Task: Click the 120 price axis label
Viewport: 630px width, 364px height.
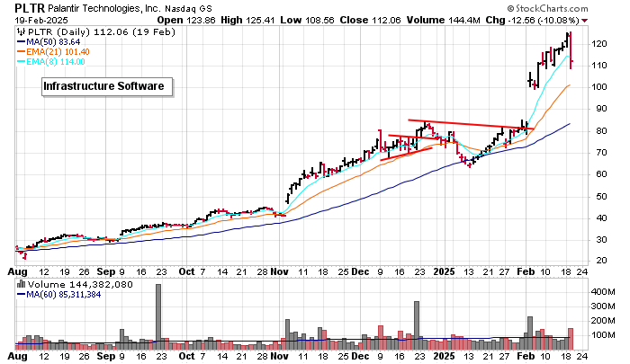Action: click(x=599, y=44)
